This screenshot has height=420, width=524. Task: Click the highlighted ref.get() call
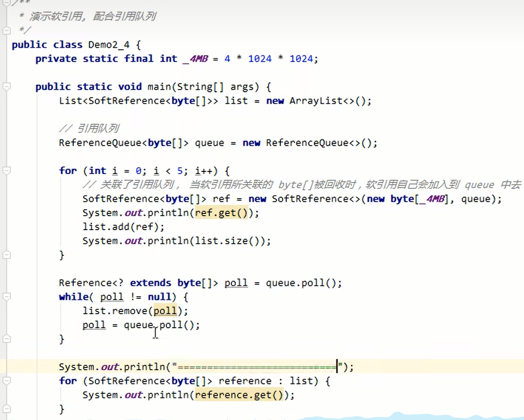221,213
